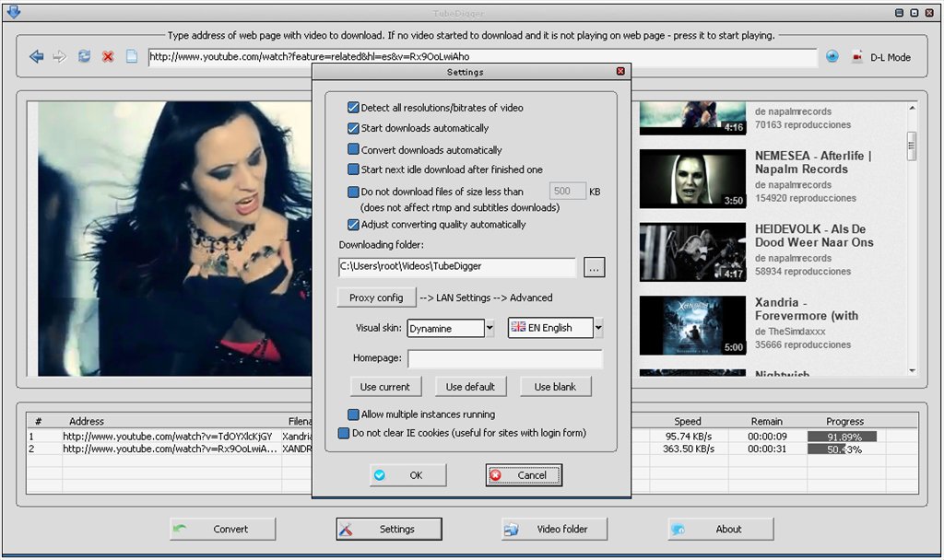This screenshot has height=560, width=944.
Task: Click the blank page icon in navigation bar
Action: coord(131,56)
